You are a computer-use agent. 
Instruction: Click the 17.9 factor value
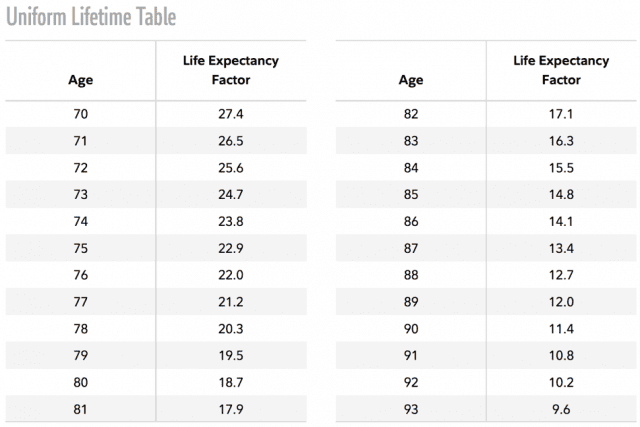pos(231,408)
